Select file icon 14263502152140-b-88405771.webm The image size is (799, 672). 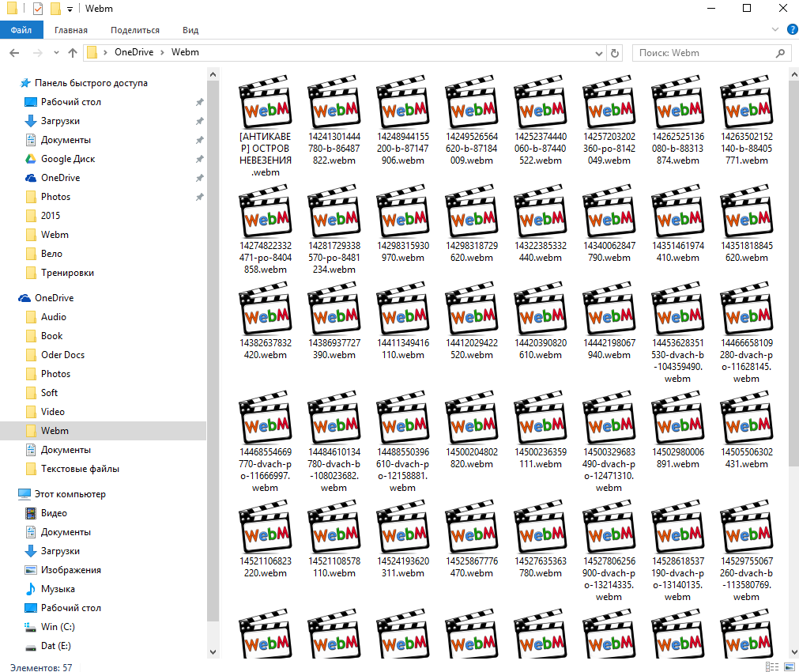tap(747, 102)
